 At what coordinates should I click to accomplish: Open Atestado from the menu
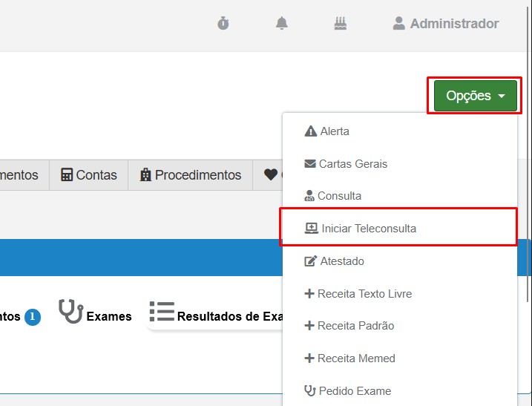coord(341,261)
